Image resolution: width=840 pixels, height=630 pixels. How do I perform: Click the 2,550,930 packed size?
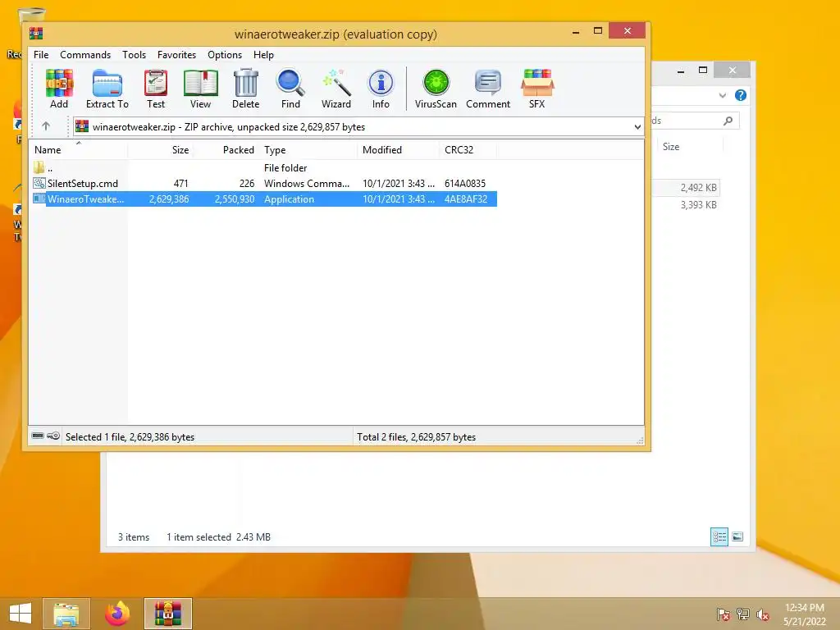235,199
